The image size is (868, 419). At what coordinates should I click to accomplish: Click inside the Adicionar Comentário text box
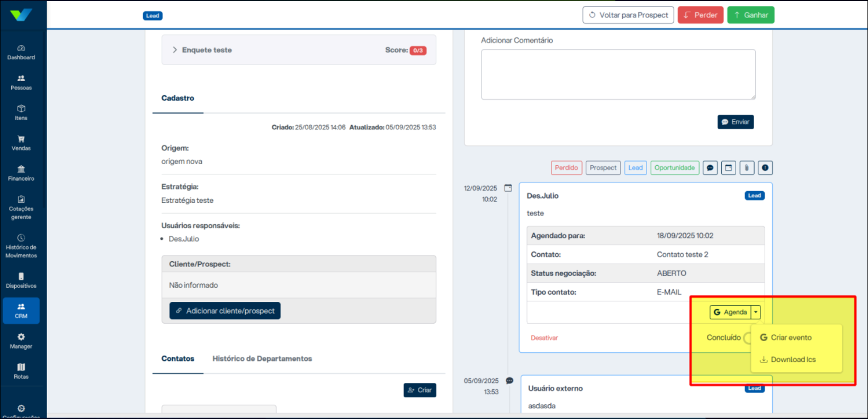(618, 74)
